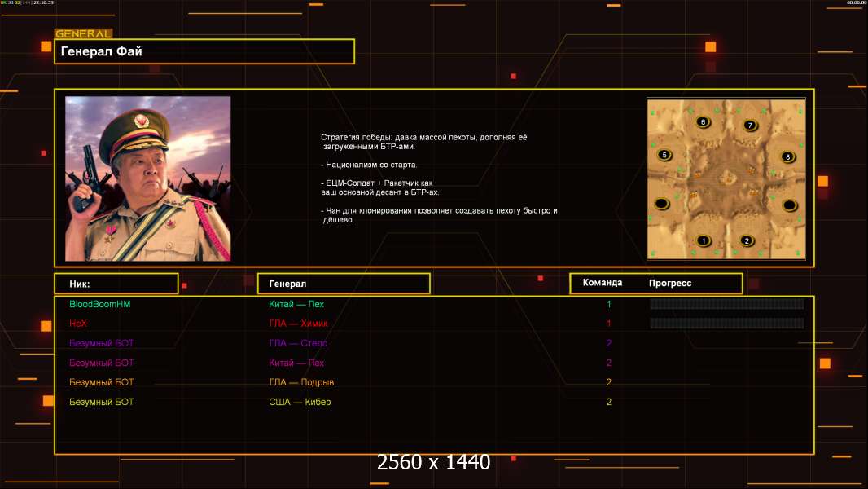Select the Безумный БОТ in the ГЛА — Стелс row

(101, 343)
